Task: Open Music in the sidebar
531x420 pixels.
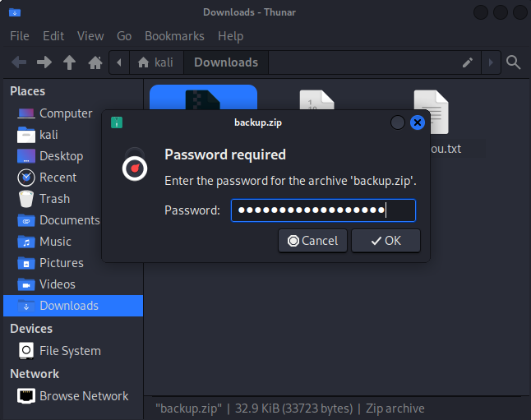Action: 54,242
